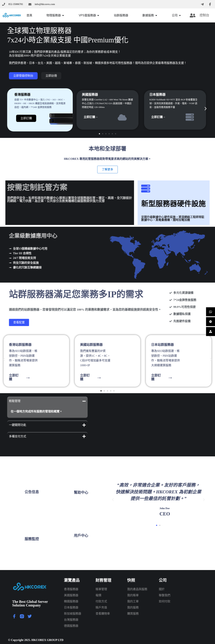215x644 pixels.
Task: Open footer link 賬單管理
Action: coord(101,589)
